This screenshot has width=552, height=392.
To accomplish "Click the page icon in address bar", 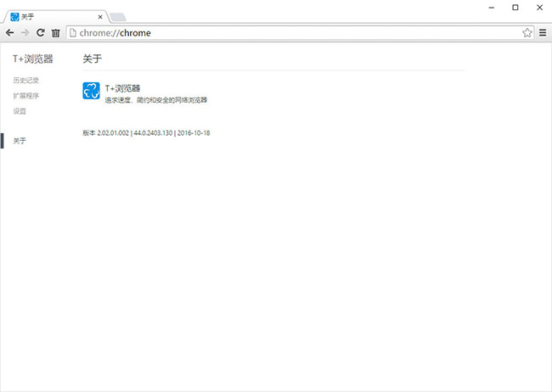I will point(73,33).
